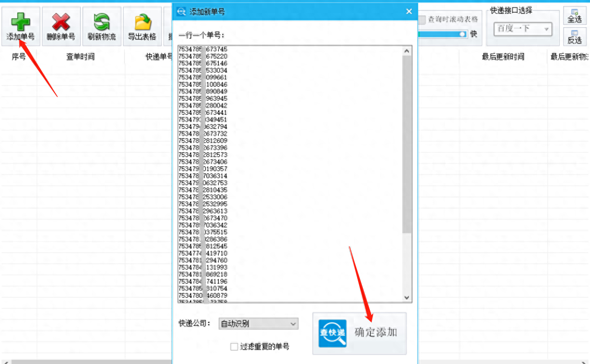Click the red X 删除单号 icon
The width and height of the screenshot is (590, 364).
click(61, 22)
